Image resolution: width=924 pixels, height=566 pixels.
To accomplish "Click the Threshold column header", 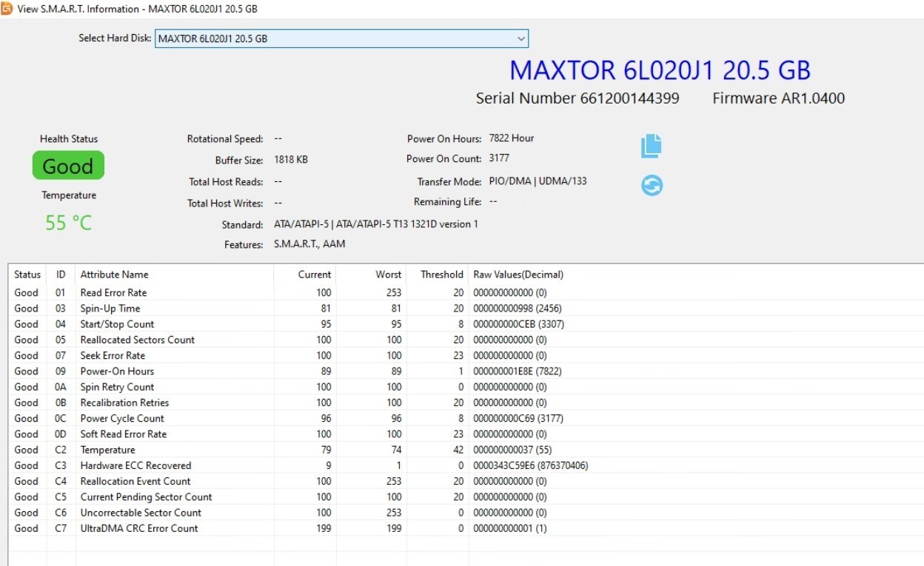I will pos(438,274).
